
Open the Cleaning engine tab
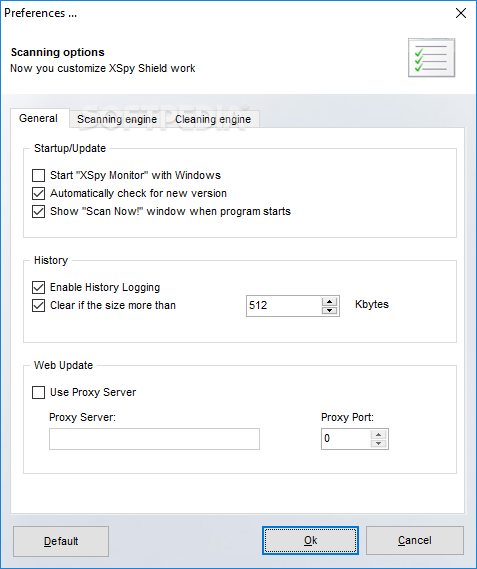(x=213, y=119)
